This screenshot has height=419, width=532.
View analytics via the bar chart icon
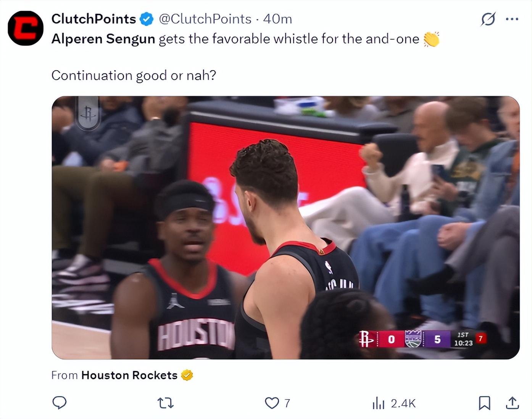[x=378, y=403]
